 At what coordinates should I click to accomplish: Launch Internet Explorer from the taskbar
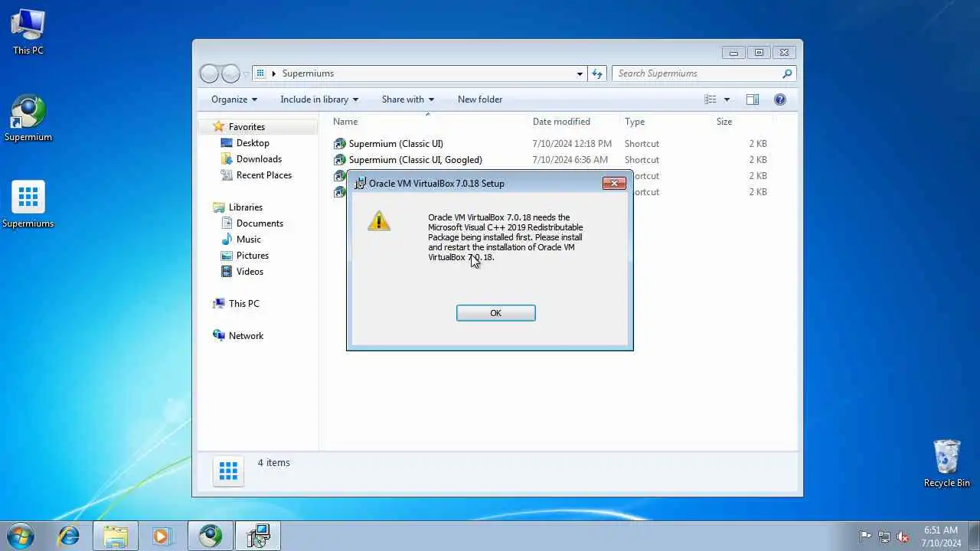tap(69, 536)
